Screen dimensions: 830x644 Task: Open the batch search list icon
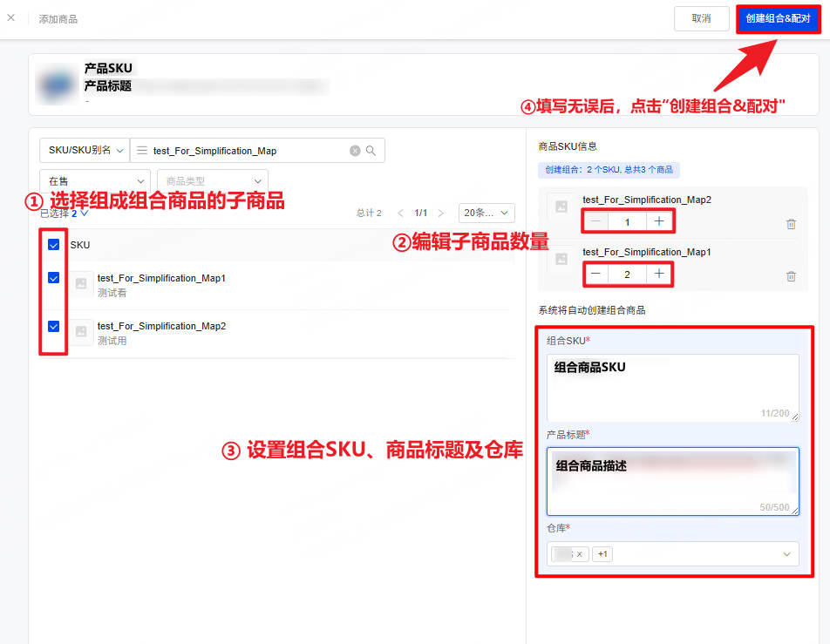[x=142, y=151]
